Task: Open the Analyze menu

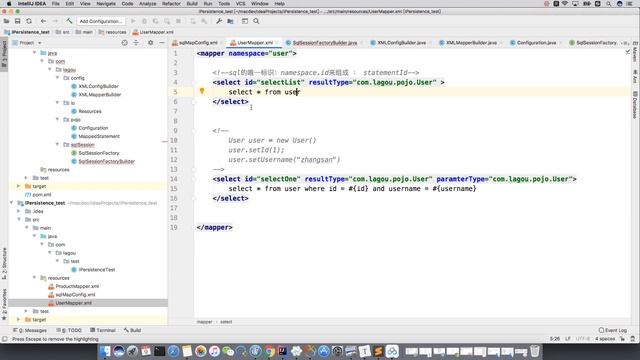Action: pos(147,4)
